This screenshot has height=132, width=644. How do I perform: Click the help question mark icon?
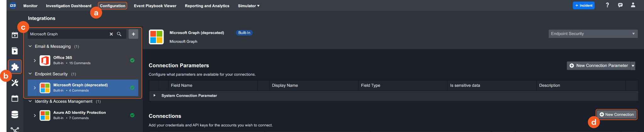point(607,5)
